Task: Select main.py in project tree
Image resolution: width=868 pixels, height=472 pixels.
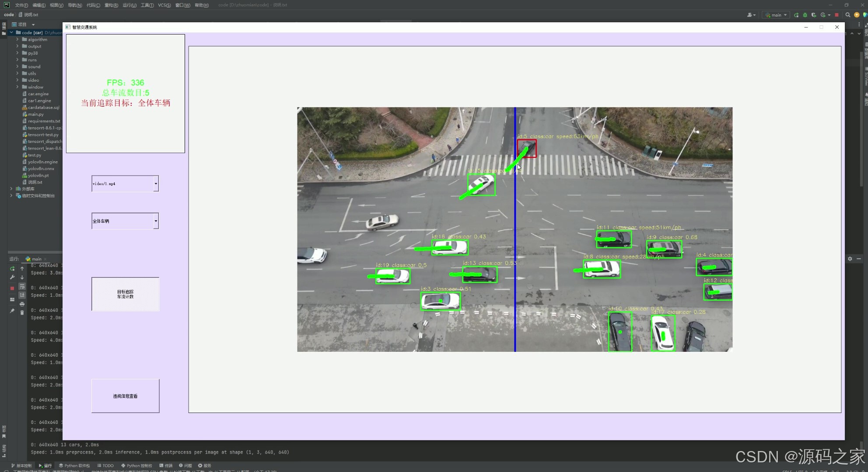Action: tap(36, 114)
